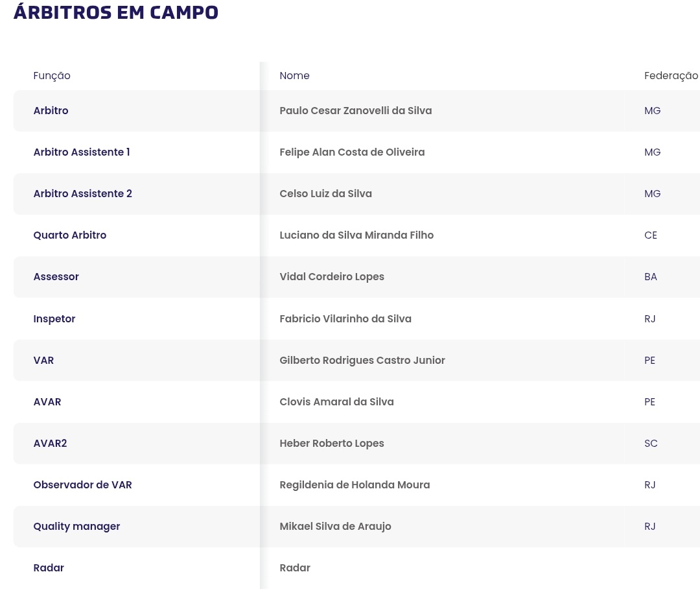Select Heber Roberto Lopes in the AVAR2 row
The image size is (700, 596).
click(332, 444)
